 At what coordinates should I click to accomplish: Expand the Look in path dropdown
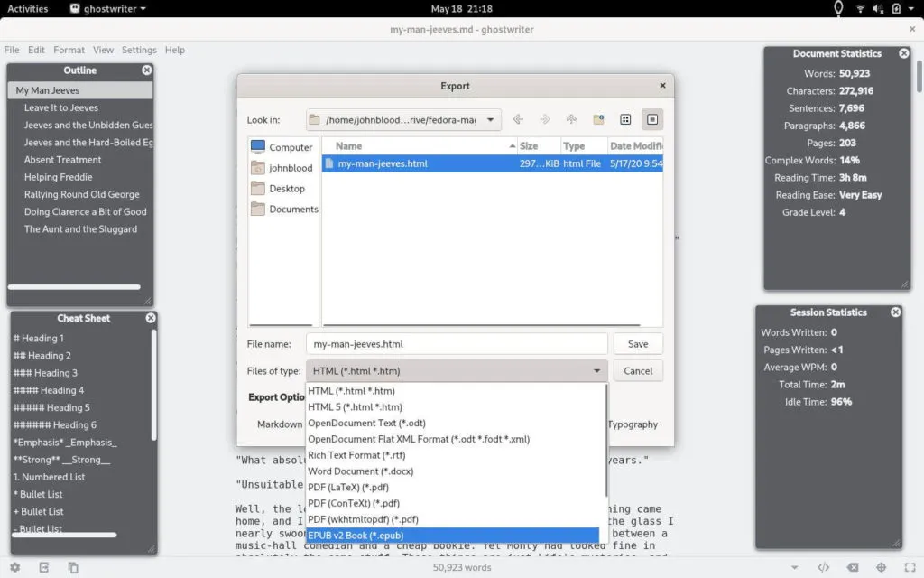click(x=492, y=119)
